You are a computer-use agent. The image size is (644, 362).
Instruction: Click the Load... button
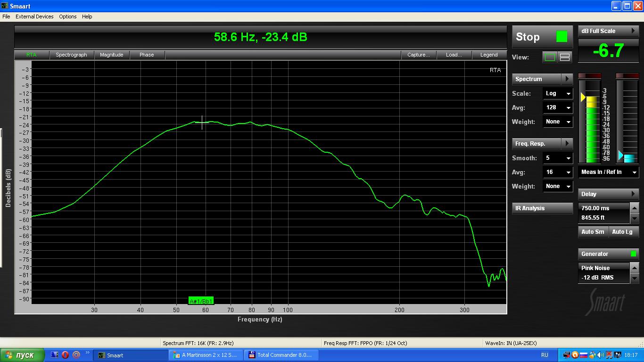tap(454, 55)
